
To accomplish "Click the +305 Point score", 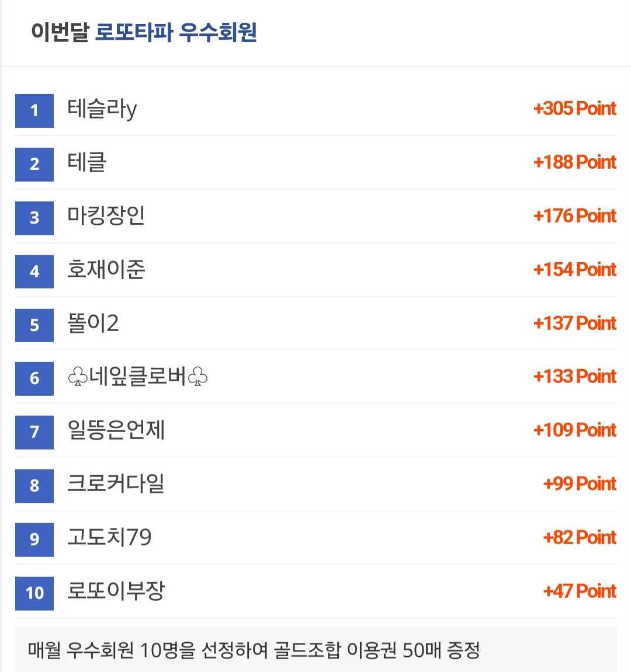I will (575, 109).
